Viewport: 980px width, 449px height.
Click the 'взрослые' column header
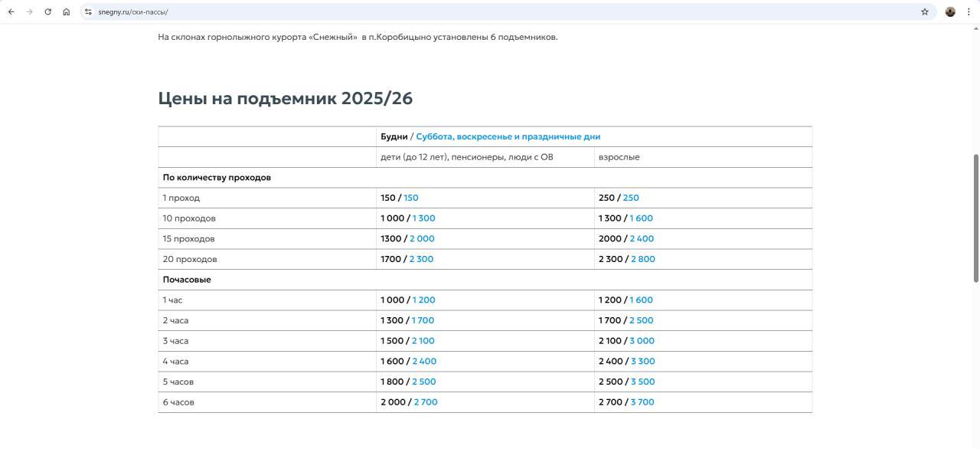tap(619, 157)
